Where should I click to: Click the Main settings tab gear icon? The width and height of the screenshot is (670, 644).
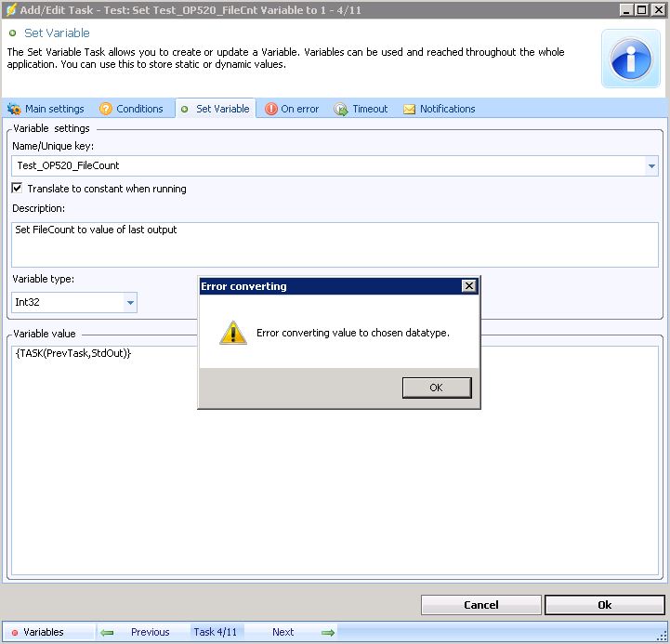point(14,110)
